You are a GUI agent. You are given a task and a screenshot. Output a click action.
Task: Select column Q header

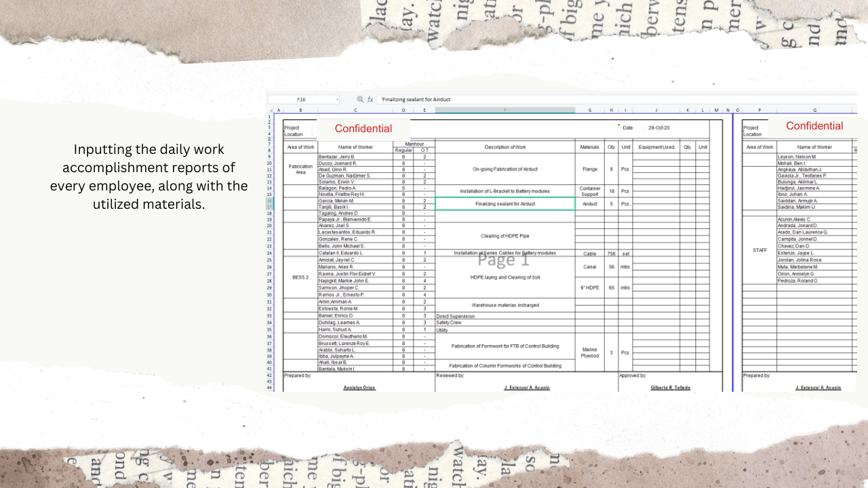pyautogui.click(x=814, y=110)
